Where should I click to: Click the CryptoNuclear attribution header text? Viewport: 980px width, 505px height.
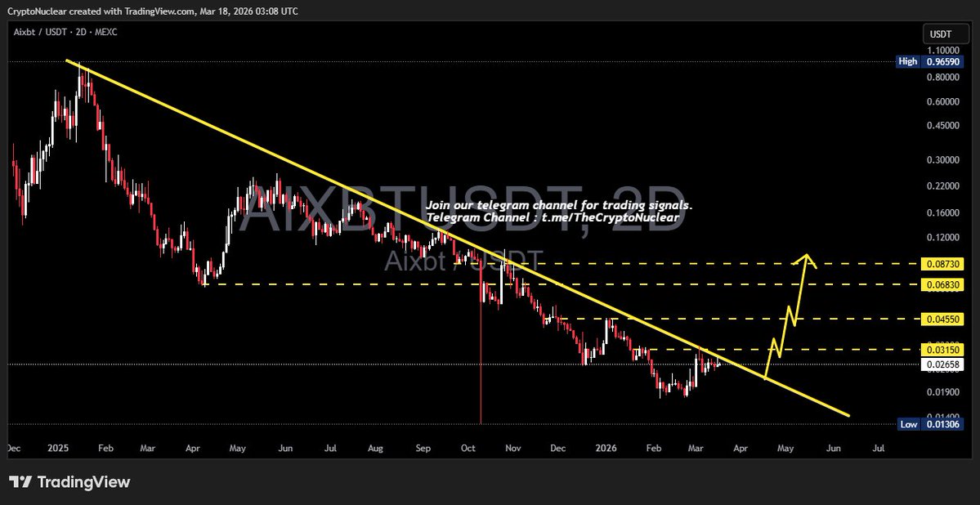coord(153,11)
